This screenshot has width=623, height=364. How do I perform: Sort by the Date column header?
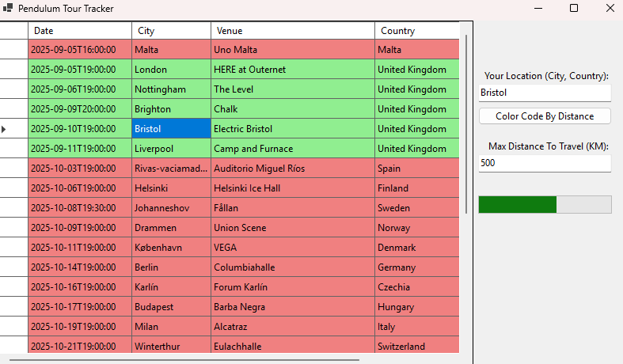click(80, 31)
